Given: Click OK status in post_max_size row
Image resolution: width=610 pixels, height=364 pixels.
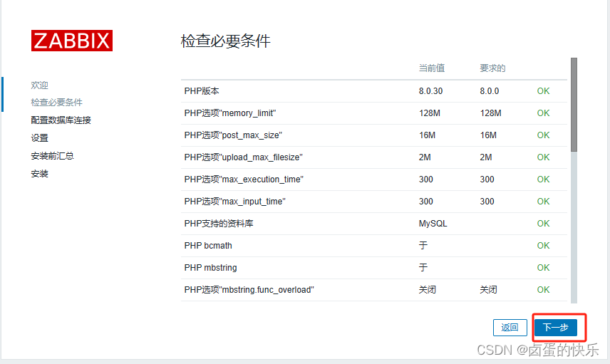Looking at the screenshot, I should (x=544, y=135).
